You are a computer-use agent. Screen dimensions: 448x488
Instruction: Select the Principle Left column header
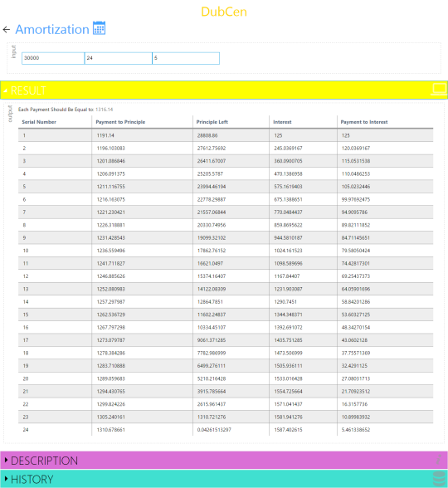(212, 122)
